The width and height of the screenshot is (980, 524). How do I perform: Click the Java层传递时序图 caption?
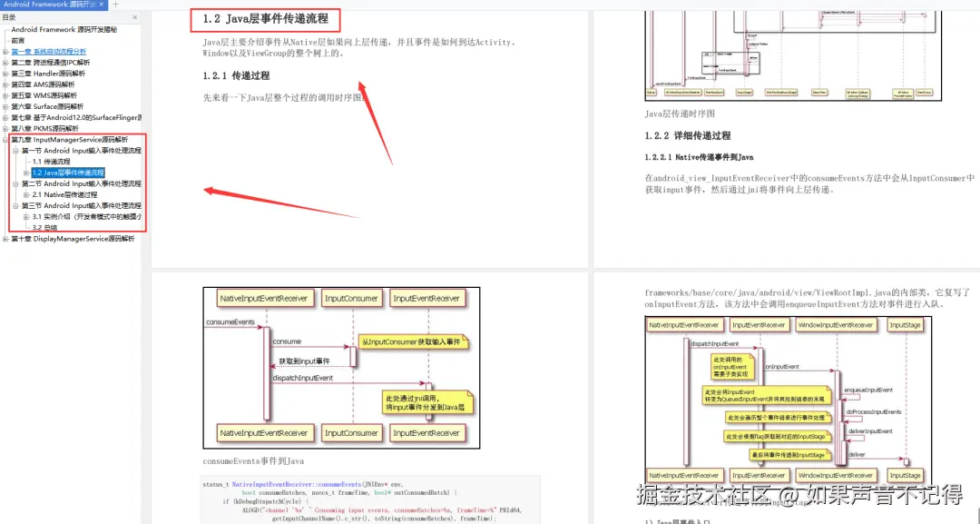click(680, 114)
